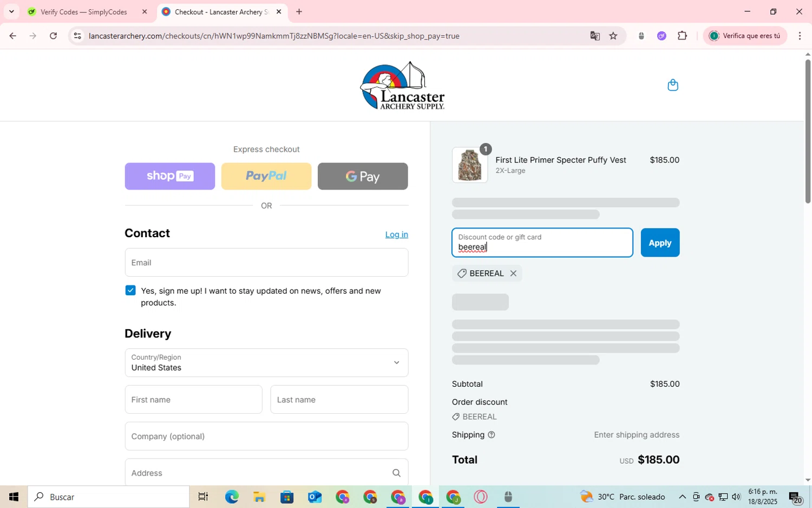Click the First Lite Primer Specter Puffy Vest title
Image resolution: width=812 pixels, height=508 pixels.
tap(561, 160)
